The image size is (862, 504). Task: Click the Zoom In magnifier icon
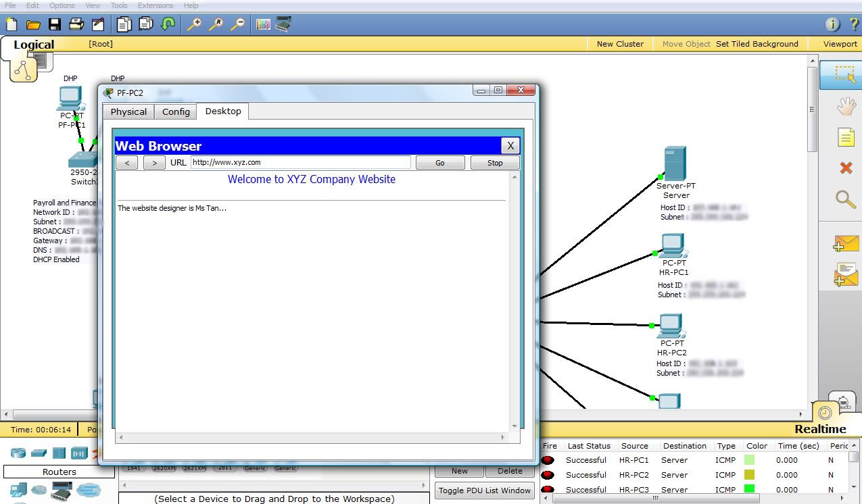pyautogui.click(x=194, y=25)
